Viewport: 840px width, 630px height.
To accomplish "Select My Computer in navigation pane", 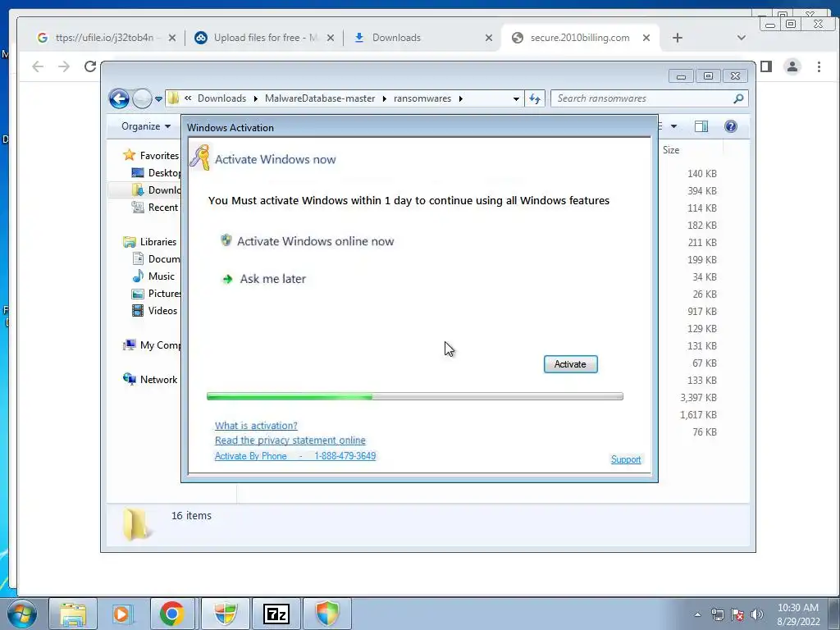I will (152, 345).
